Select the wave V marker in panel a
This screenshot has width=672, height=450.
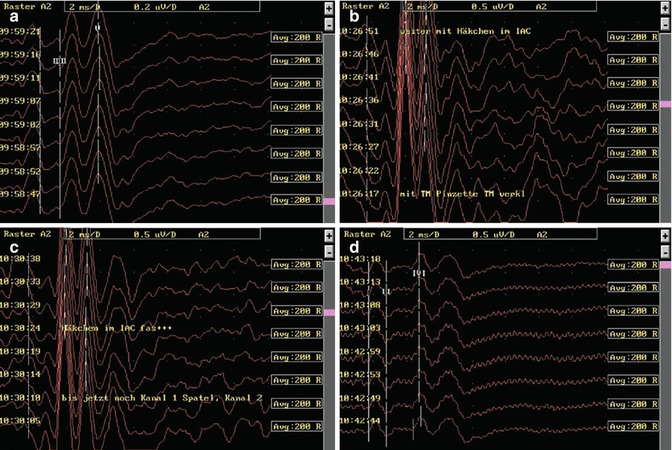tap(97, 29)
